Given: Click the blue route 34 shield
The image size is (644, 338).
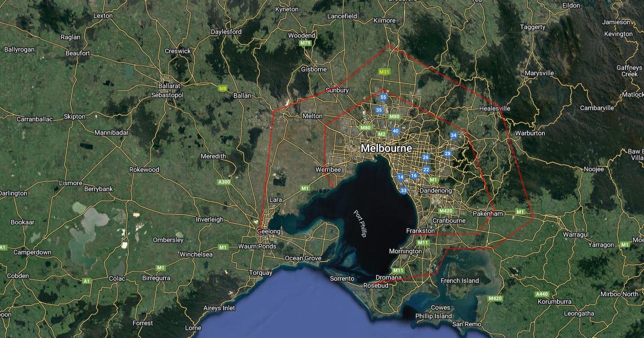Looking at the screenshot, I should 453,136.
